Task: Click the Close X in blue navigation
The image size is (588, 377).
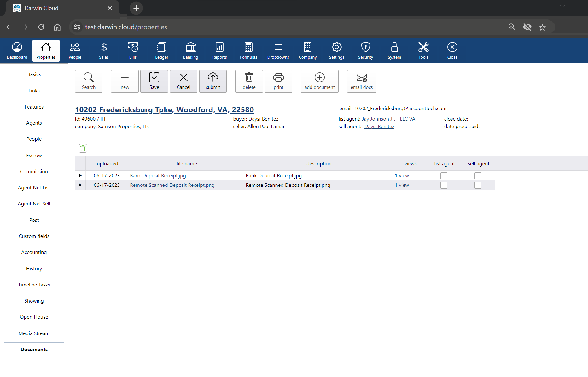Action: click(452, 50)
